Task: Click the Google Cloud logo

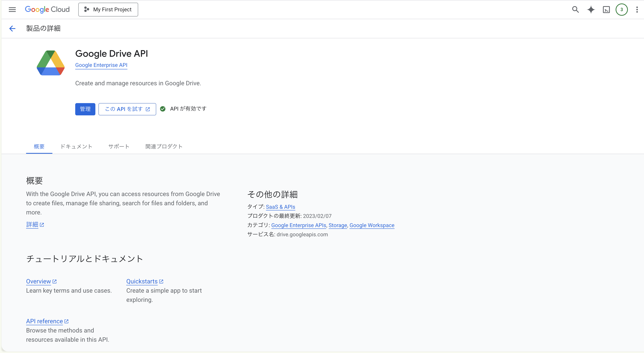Action: click(x=47, y=10)
